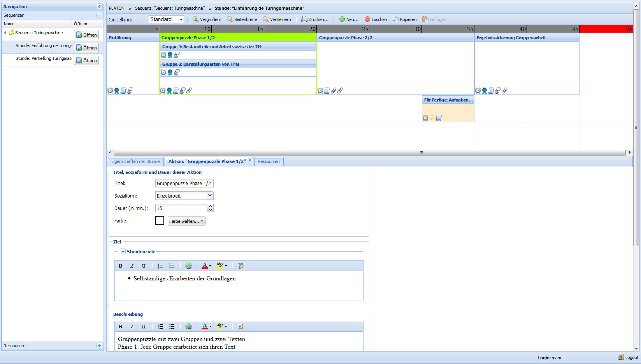Switch to Eigenschaften der Stunde tab

[x=135, y=161]
